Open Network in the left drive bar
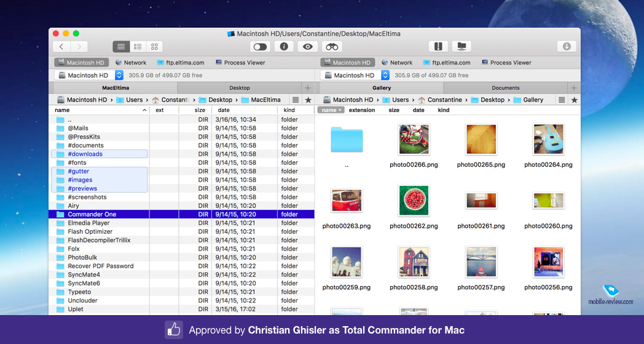The image size is (644, 344). [x=131, y=63]
